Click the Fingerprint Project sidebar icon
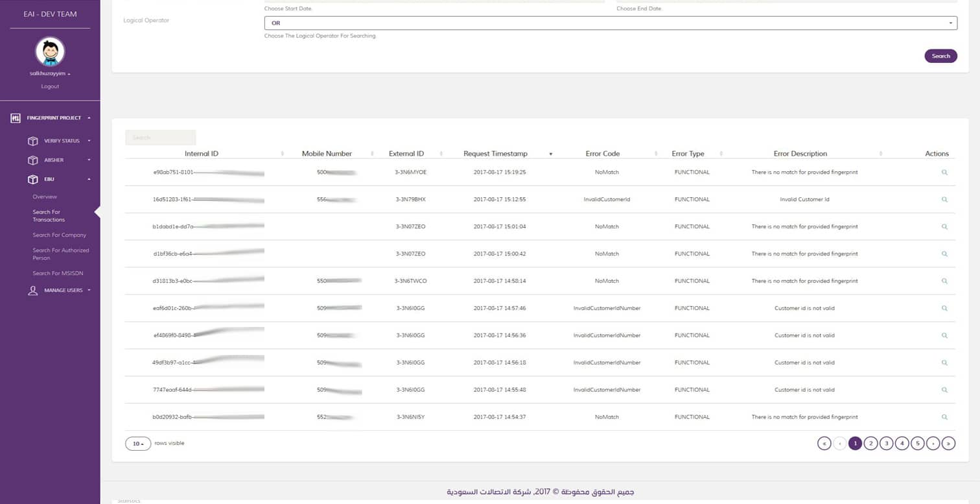Viewport: 980px width, 504px height. 16,118
